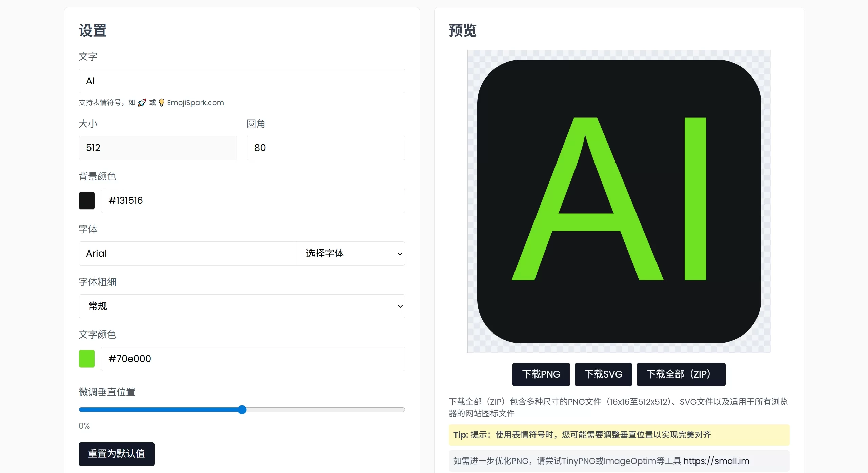Click the 0% vertical offset value

(x=84, y=426)
